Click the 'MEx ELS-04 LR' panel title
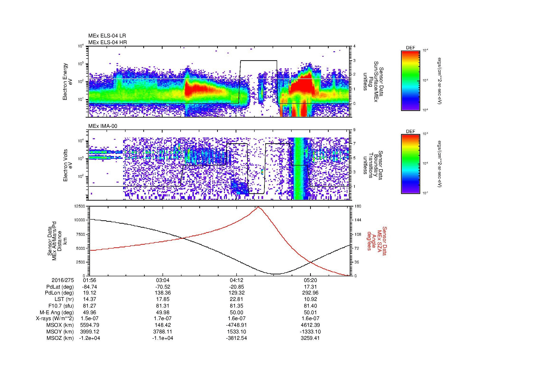 [x=107, y=36]
